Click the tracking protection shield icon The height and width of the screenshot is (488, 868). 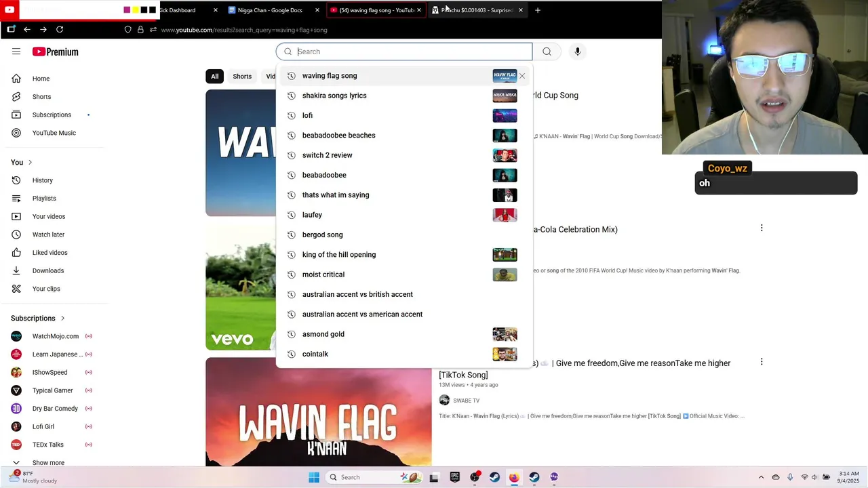coord(127,30)
